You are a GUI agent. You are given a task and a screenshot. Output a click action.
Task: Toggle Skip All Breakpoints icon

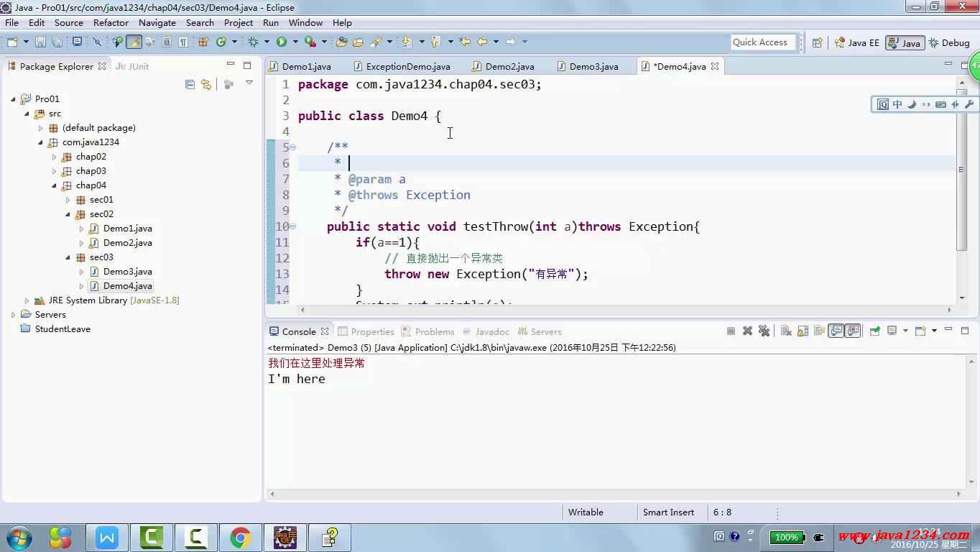click(x=96, y=42)
